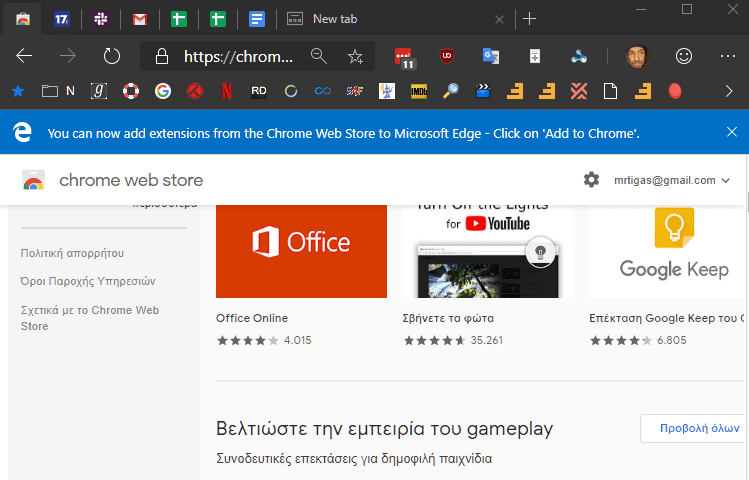
Task: Click the chrome web store title
Action: [131, 181]
